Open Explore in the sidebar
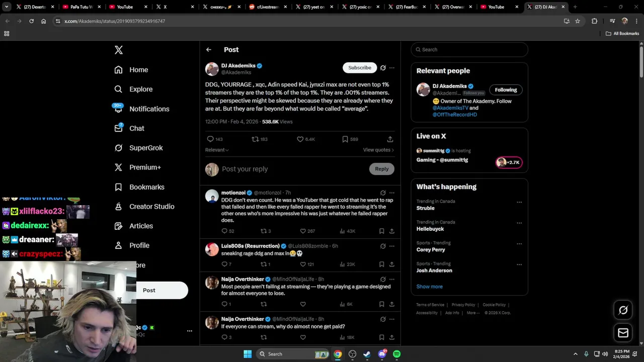This screenshot has height=362, width=644. click(x=133, y=89)
